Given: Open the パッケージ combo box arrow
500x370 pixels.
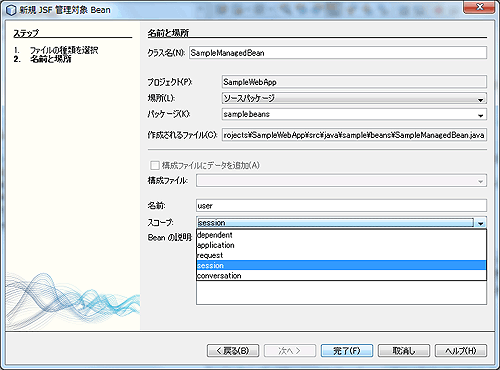Looking at the screenshot, I should pos(480,115).
